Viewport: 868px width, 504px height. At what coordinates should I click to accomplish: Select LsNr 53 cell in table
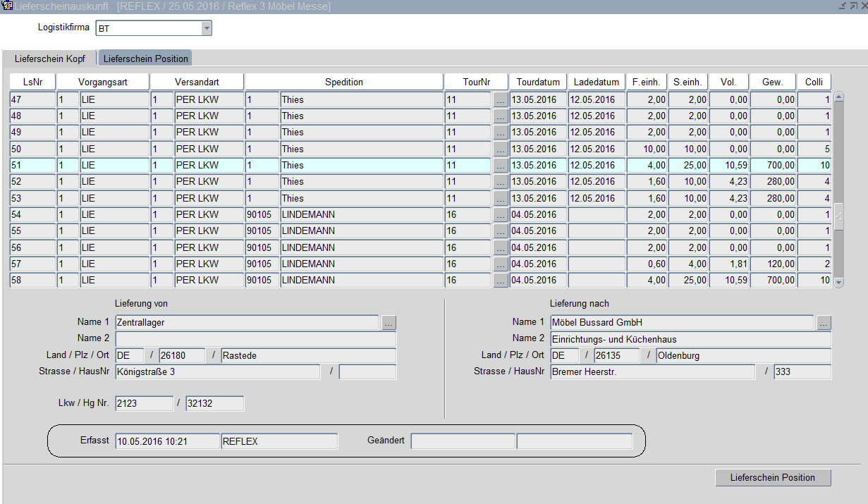click(32, 198)
